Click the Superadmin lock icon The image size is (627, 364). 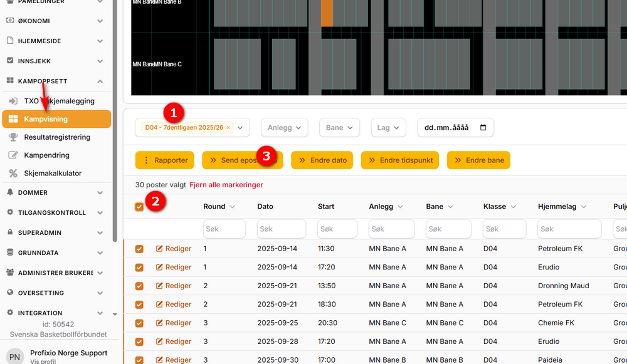coord(11,232)
